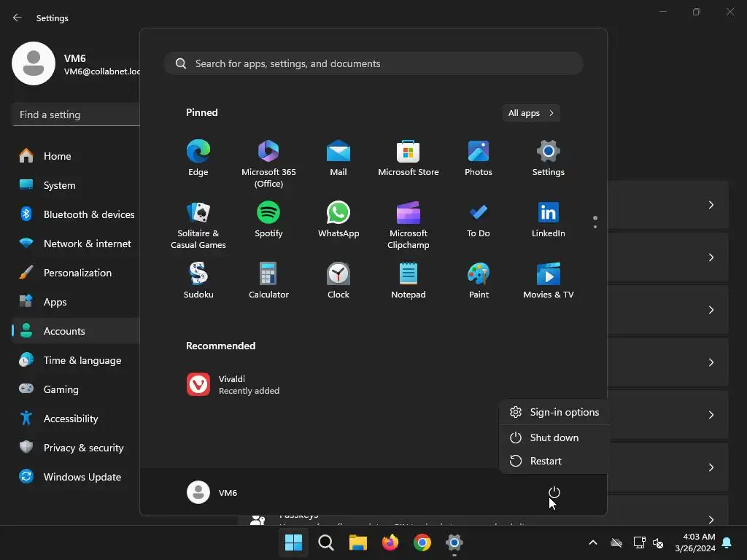Open Privacy & security settings
Screen dimensions: 747x560
click(76, 448)
